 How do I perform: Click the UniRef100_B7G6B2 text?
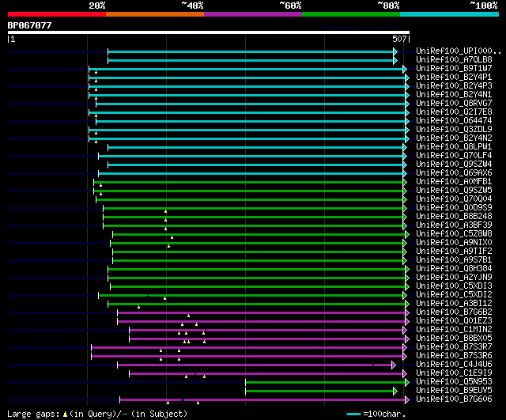454,312
